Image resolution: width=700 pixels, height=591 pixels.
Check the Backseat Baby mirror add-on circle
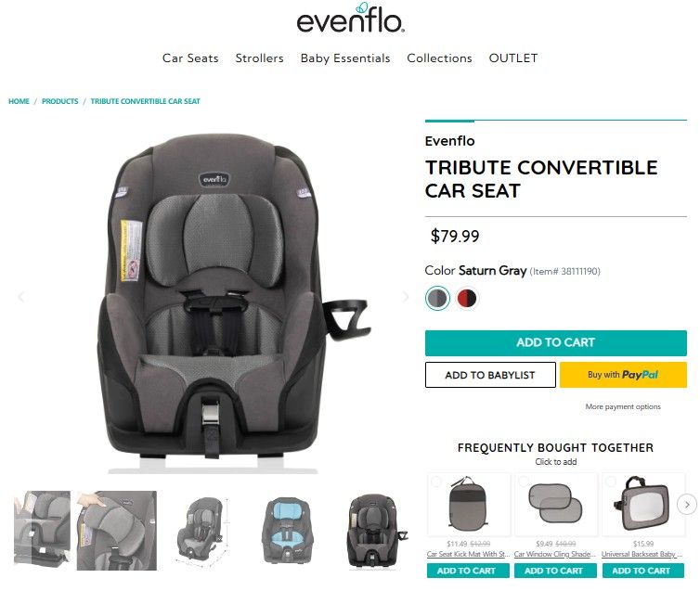coord(611,482)
